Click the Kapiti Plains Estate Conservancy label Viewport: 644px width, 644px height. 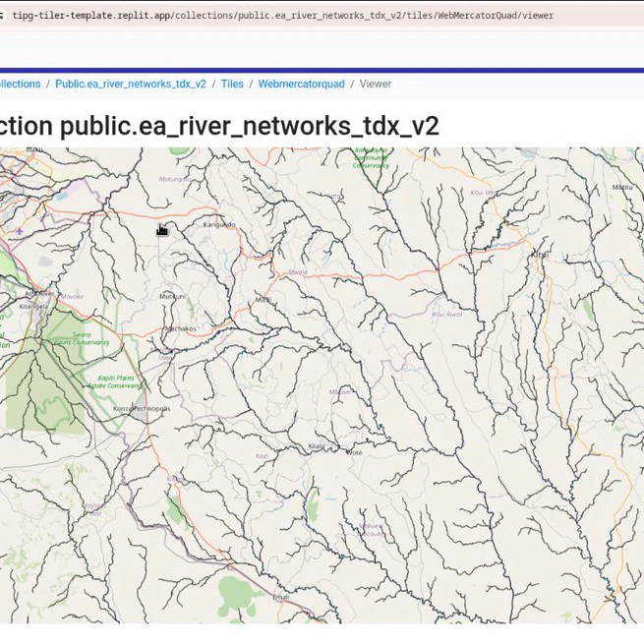116,381
